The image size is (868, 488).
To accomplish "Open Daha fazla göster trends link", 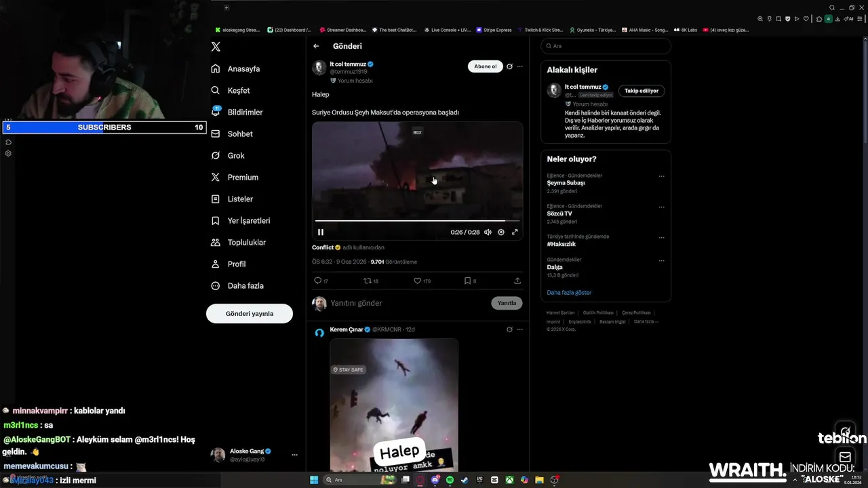I will coord(569,293).
